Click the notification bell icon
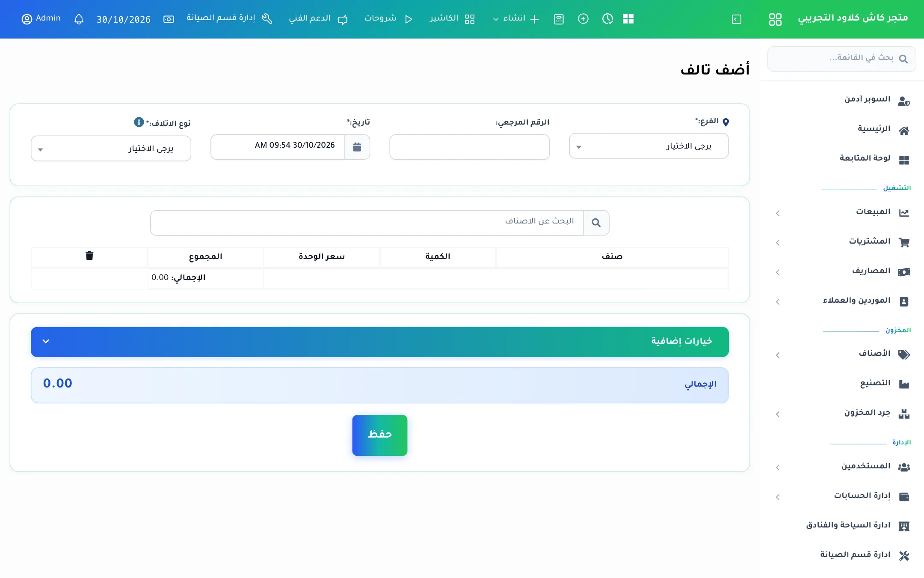 tap(79, 19)
